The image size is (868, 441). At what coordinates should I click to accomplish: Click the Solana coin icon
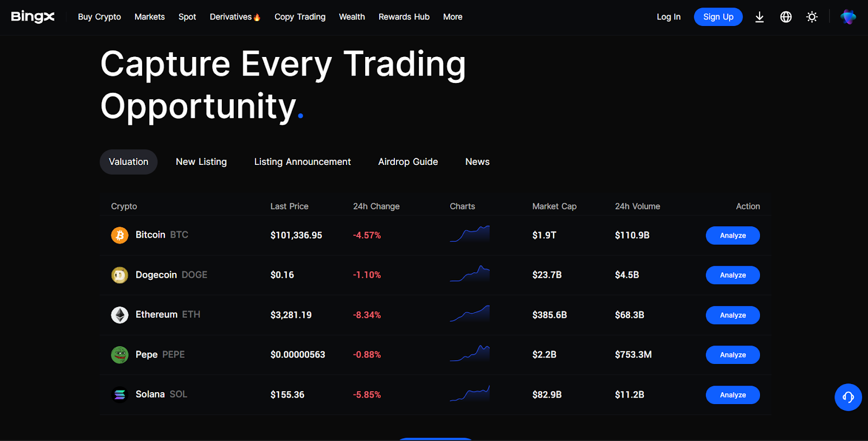[x=119, y=395]
